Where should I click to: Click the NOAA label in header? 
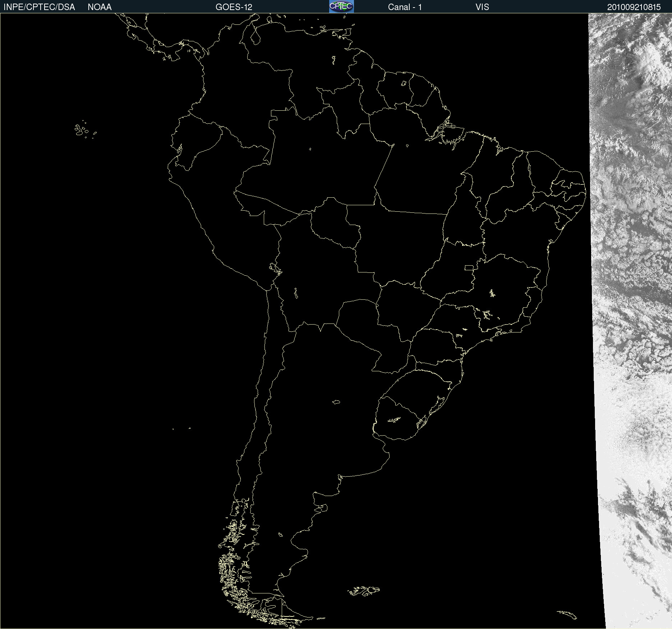pyautogui.click(x=100, y=7)
